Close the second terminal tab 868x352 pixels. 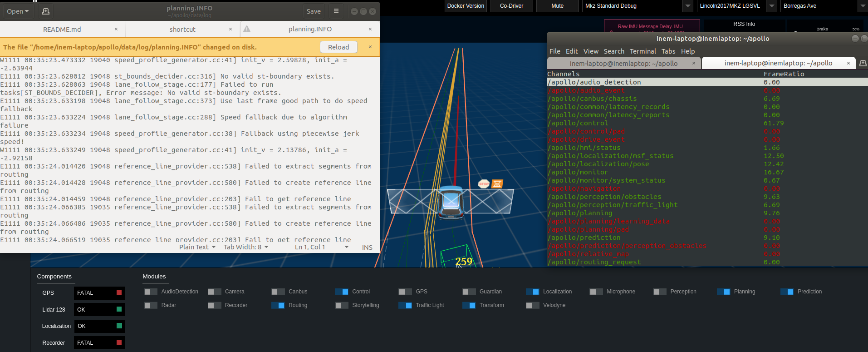pos(848,64)
